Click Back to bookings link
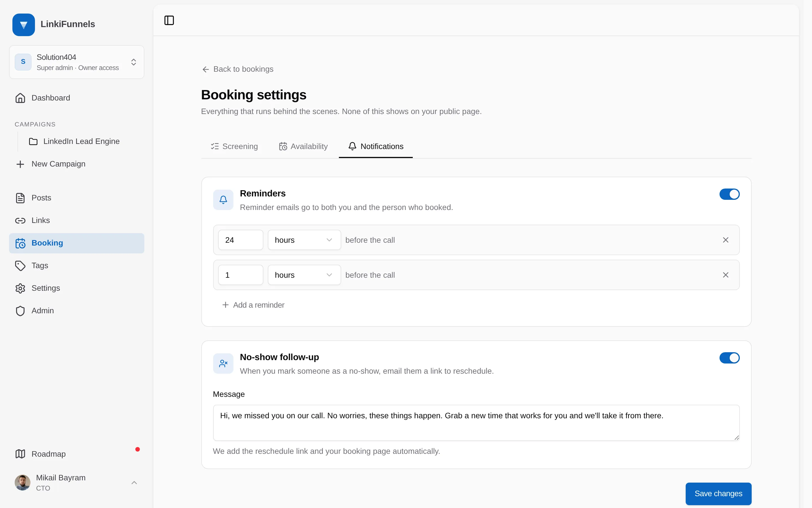 tap(238, 69)
